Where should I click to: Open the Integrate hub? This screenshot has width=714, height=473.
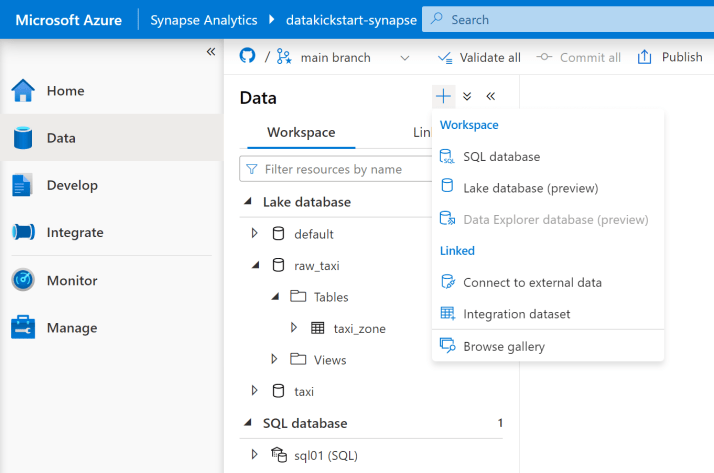75,232
